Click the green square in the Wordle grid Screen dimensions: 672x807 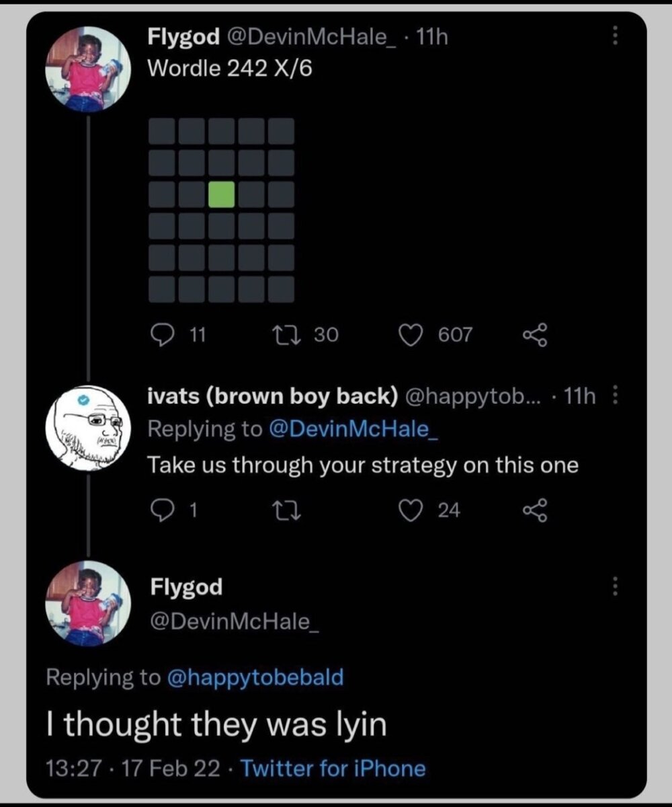[x=222, y=194]
